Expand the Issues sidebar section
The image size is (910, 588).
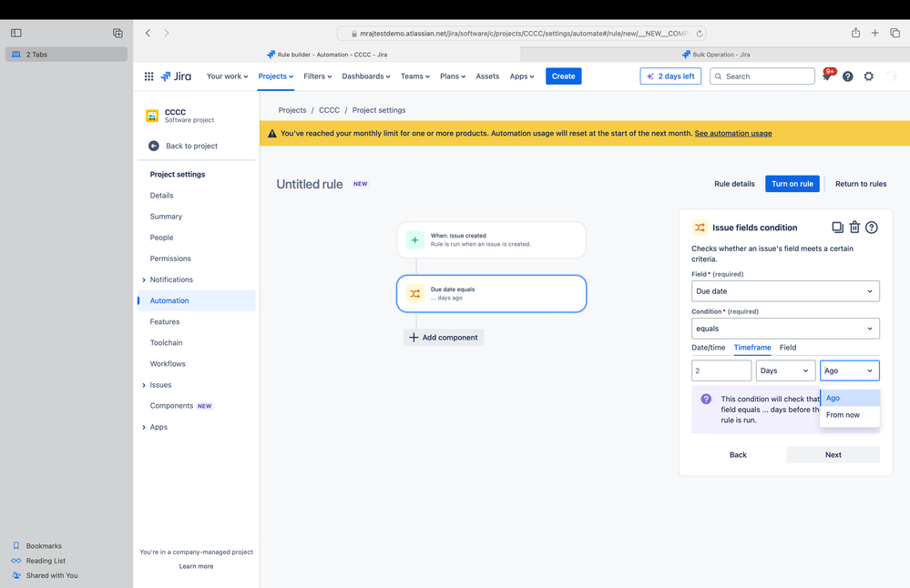(144, 385)
